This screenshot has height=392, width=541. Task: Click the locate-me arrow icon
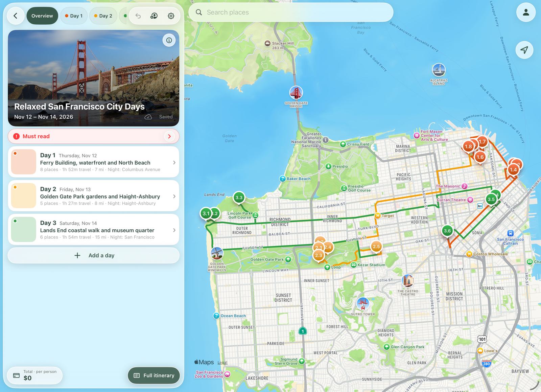pyautogui.click(x=524, y=50)
